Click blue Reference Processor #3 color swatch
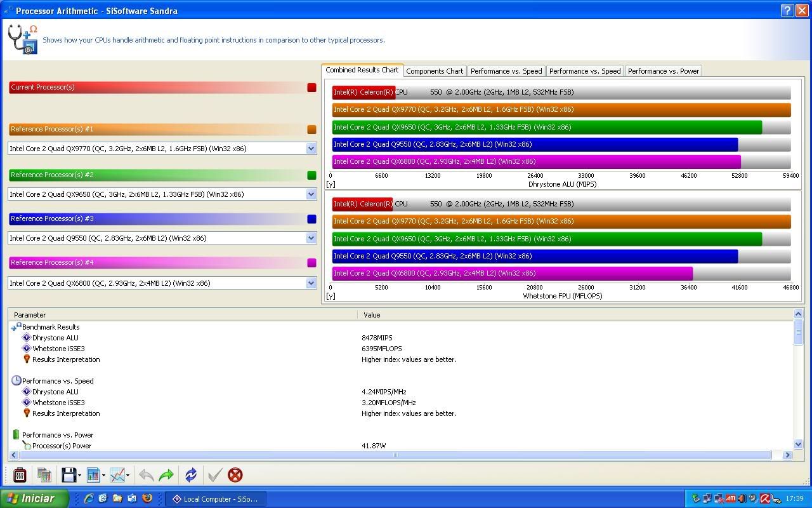The image size is (812, 508). click(311, 219)
